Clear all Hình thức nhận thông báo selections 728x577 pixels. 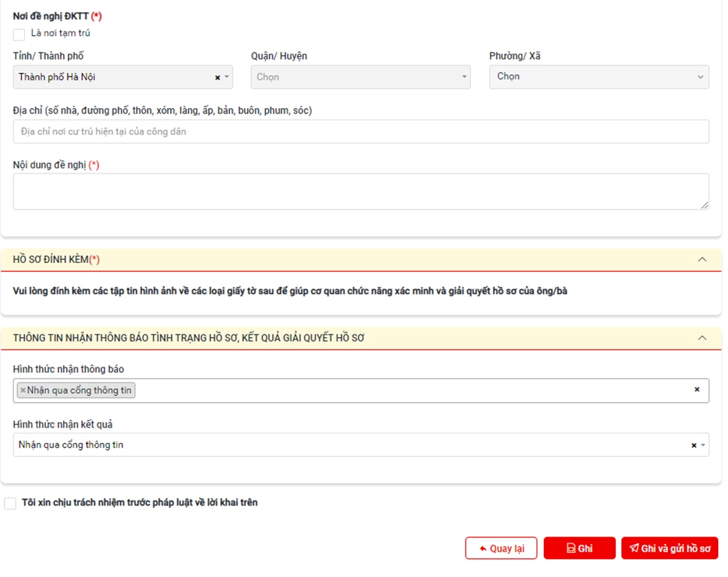point(696,390)
